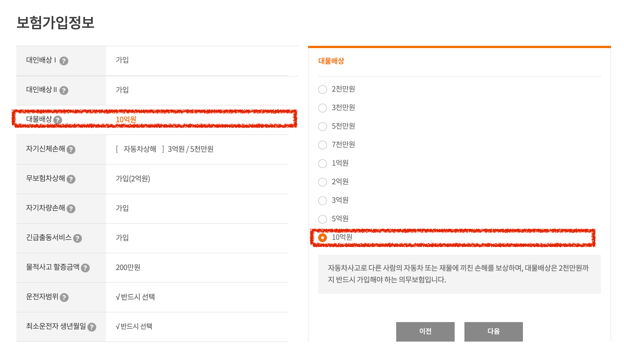624x364 pixels.
Task: Click help icon next to 자기차량손해
Action: tap(71, 209)
